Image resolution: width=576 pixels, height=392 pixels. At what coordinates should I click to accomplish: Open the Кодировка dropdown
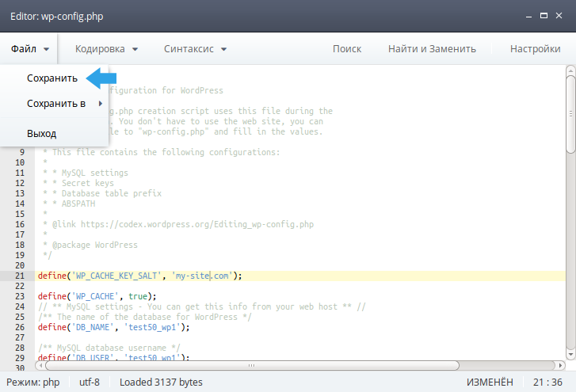[106, 49]
